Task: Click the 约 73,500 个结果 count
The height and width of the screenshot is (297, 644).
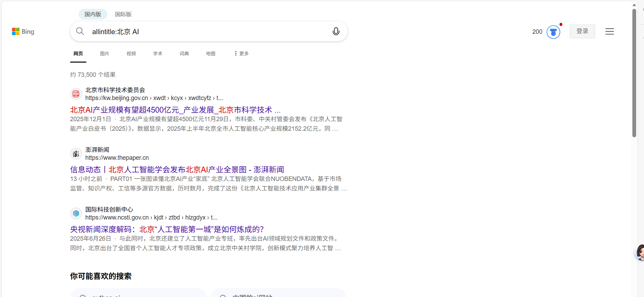Action: tap(93, 75)
